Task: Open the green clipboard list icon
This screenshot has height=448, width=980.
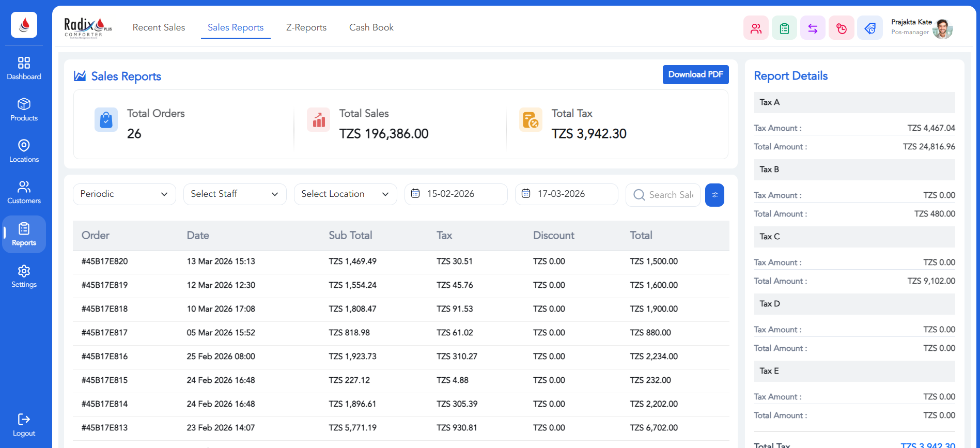Action: click(784, 28)
